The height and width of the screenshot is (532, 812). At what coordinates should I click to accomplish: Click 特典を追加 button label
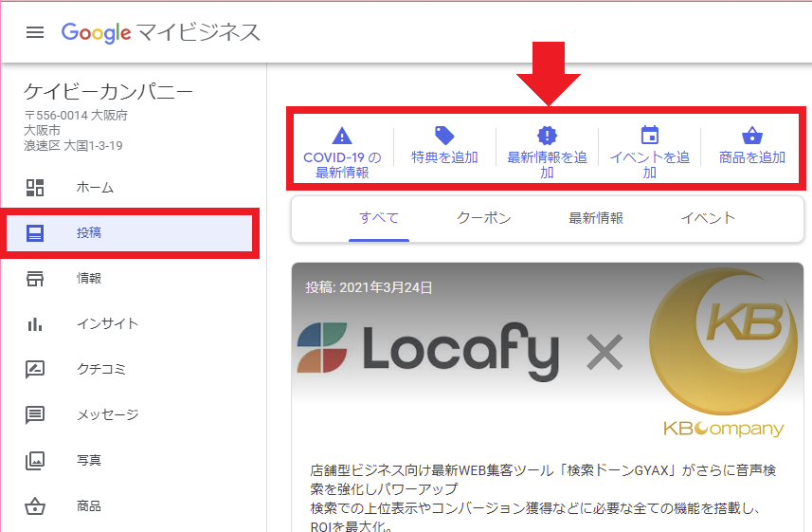point(444,157)
